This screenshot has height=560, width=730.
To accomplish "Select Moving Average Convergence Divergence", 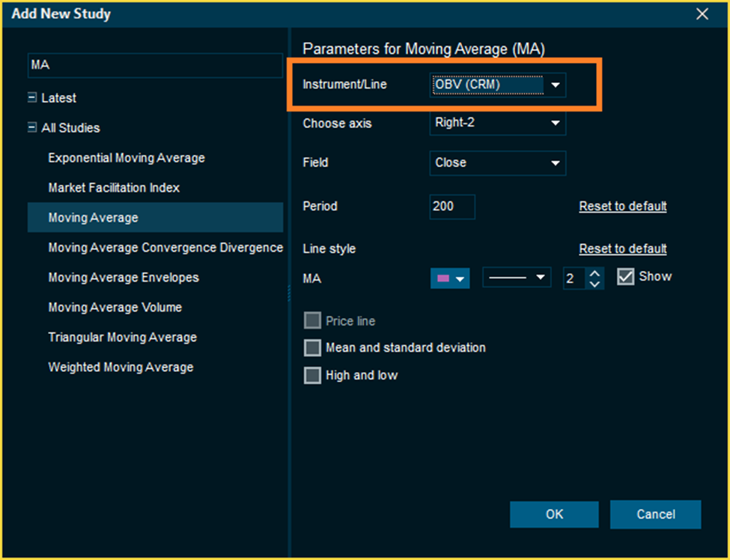I will (x=165, y=248).
